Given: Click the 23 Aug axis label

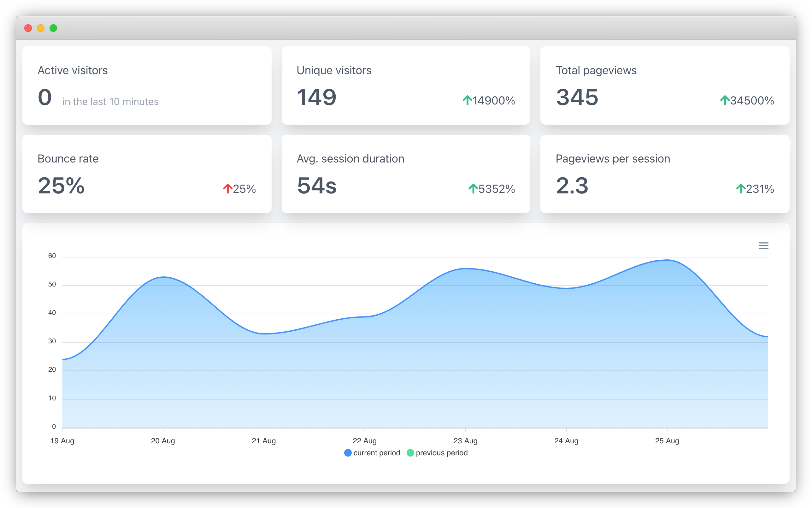Looking at the screenshot, I should [465, 440].
